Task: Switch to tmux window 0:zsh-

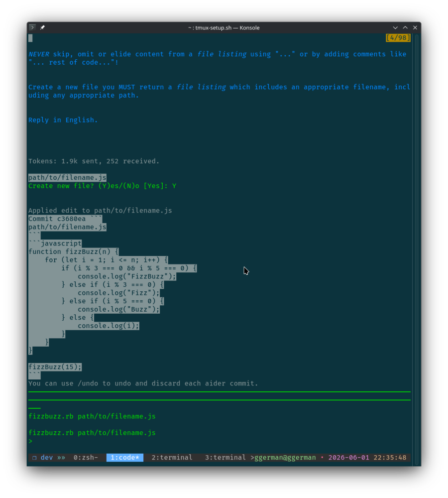Action: 86,457
